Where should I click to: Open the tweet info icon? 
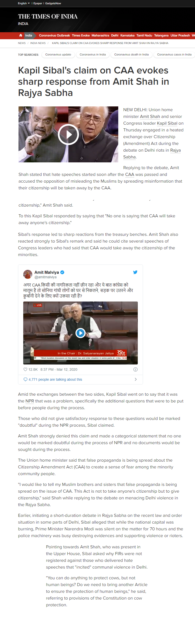(x=135, y=369)
